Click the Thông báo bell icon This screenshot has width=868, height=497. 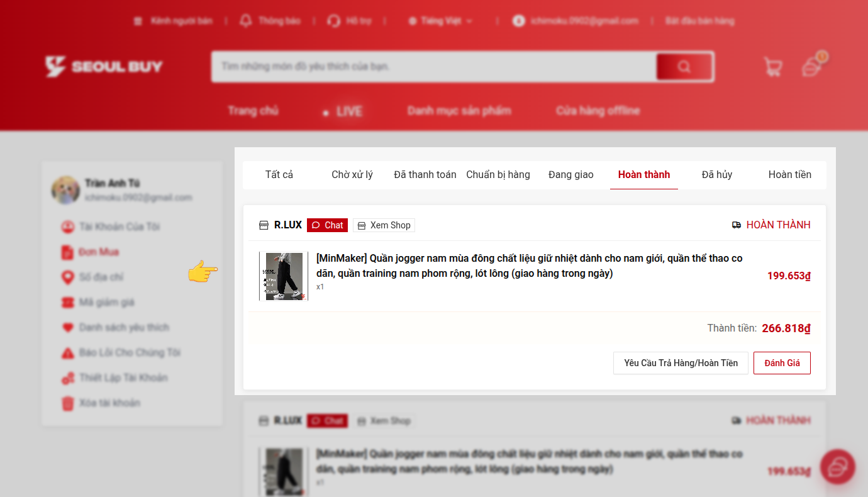pos(245,21)
